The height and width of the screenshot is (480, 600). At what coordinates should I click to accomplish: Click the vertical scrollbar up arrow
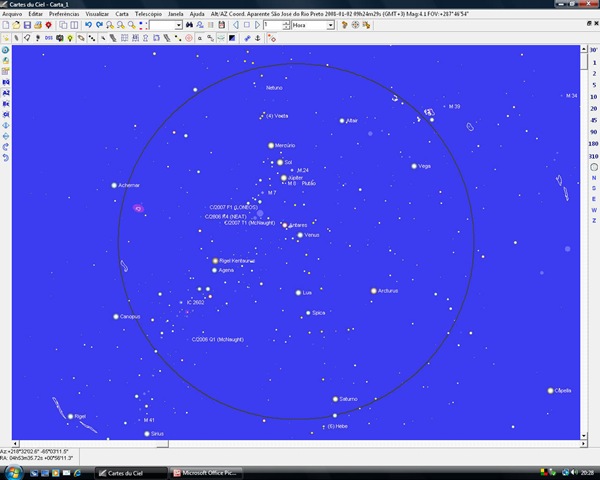pos(584,49)
